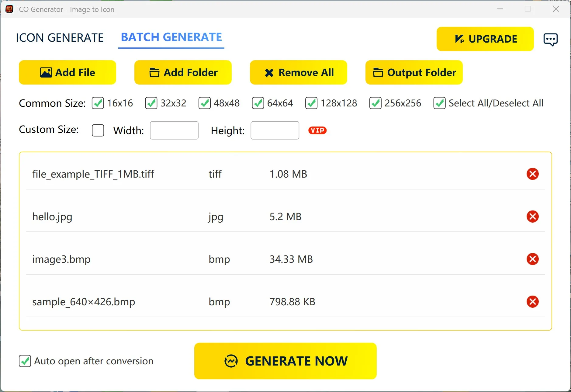Click the 798.88 KB size value
The image size is (571, 392).
(292, 302)
